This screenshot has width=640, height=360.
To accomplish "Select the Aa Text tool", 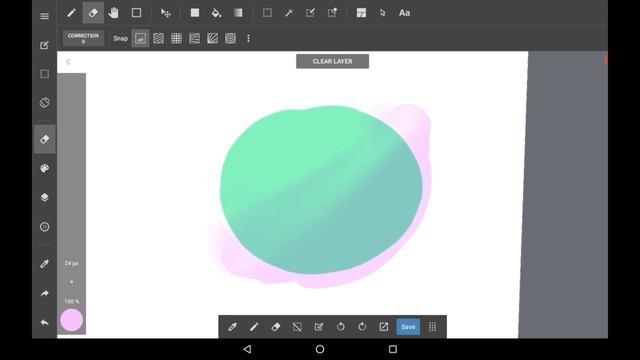I will [x=404, y=13].
